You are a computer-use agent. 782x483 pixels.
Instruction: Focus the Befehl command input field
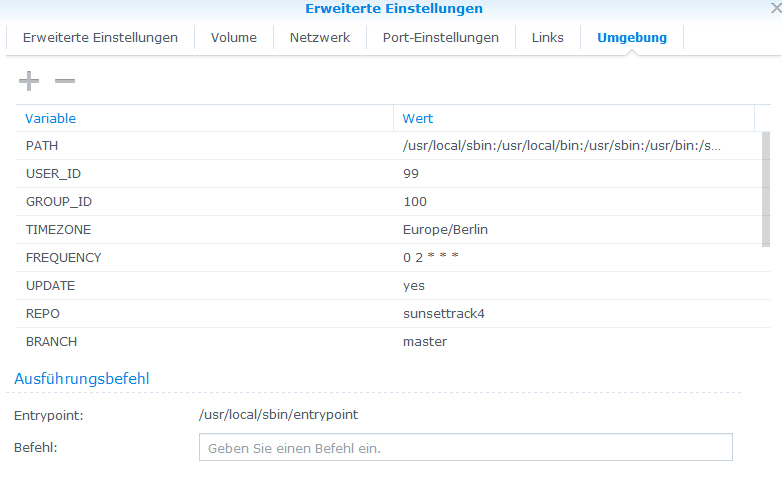pos(466,447)
